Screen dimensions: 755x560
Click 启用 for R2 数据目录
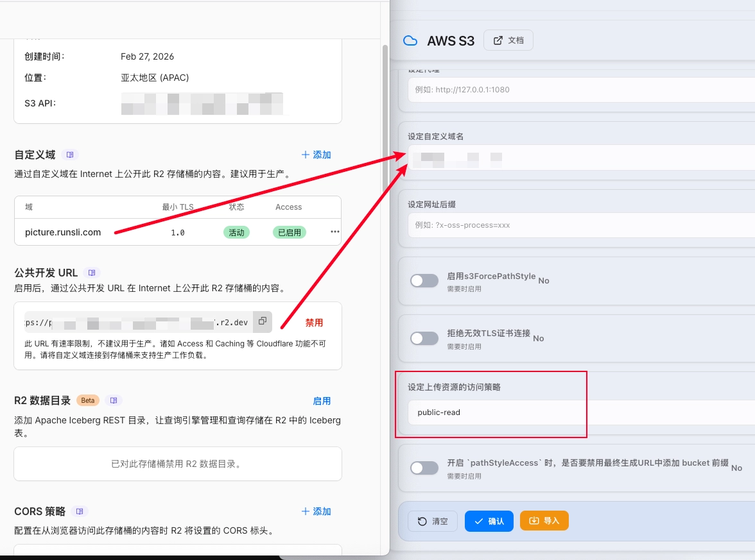point(322,401)
